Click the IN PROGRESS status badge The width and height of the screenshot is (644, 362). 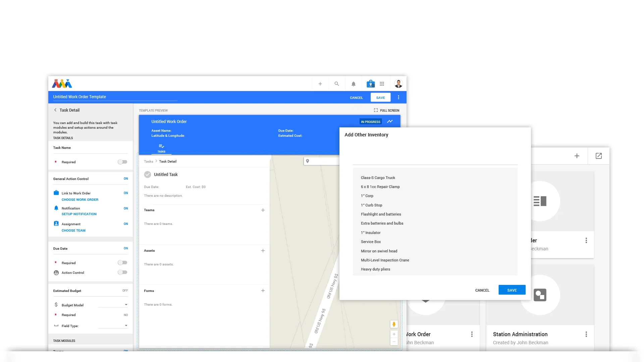tap(371, 122)
